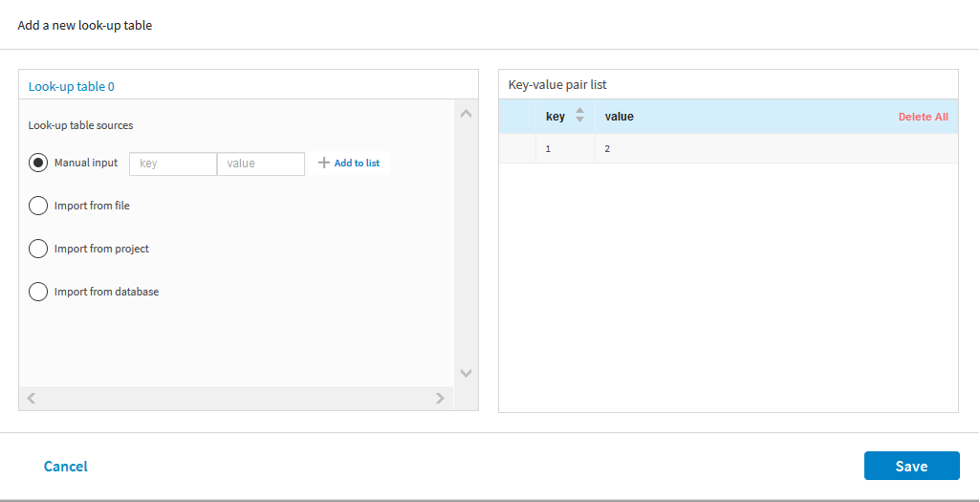
Task: Click the scroll up arrow in sources panel
Action: [x=467, y=114]
